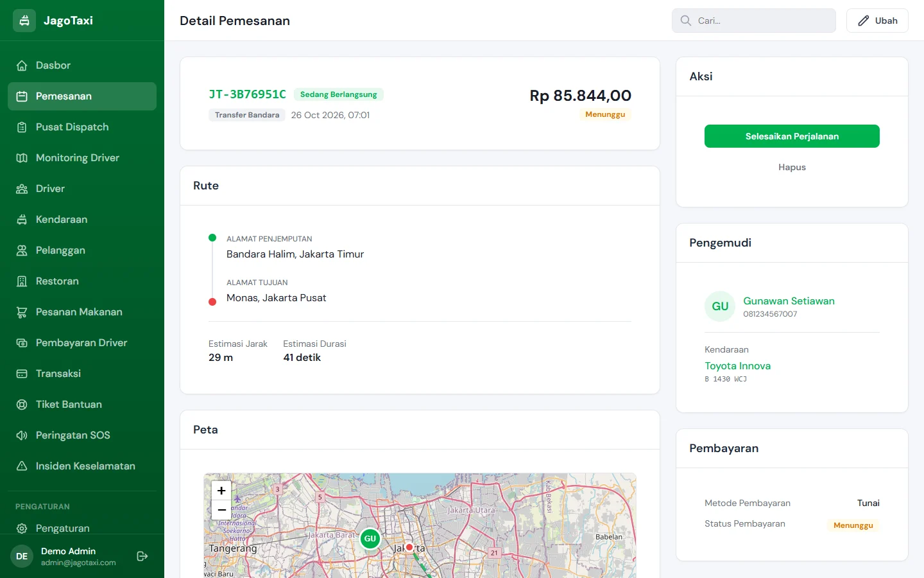Screen dimensions: 924x578
Task: Click the JagoTaxi logo icon
Action: pos(24,21)
